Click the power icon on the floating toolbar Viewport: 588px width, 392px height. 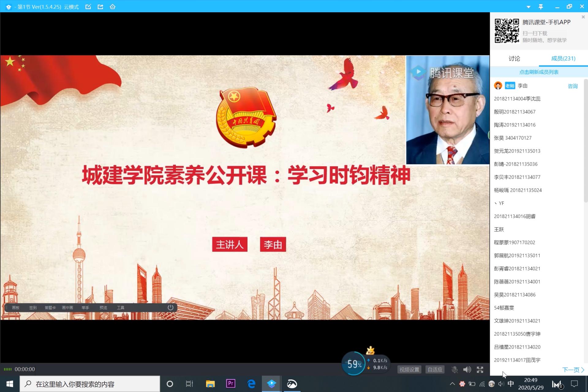tap(171, 307)
